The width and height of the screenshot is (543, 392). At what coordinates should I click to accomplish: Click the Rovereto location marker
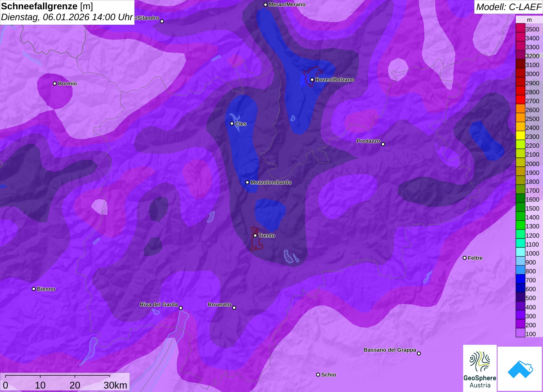pos(234,307)
